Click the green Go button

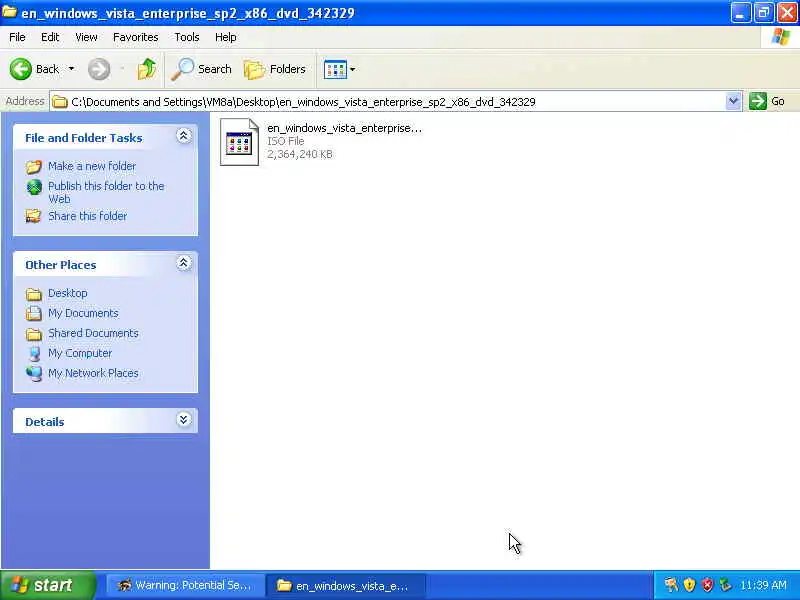point(767,101)
